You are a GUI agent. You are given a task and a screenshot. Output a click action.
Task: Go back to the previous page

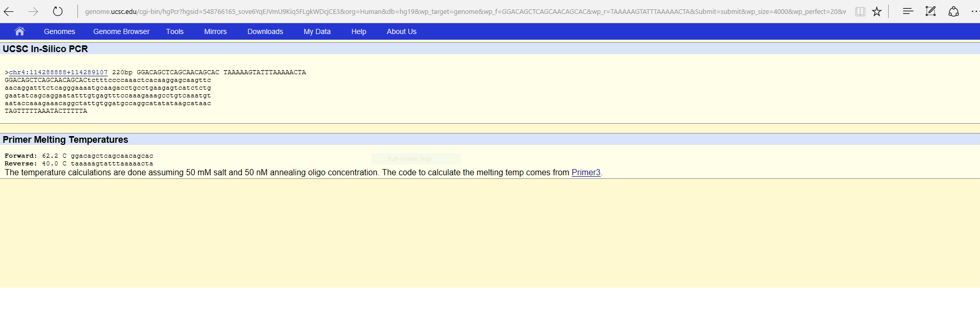tap(9, 11)
